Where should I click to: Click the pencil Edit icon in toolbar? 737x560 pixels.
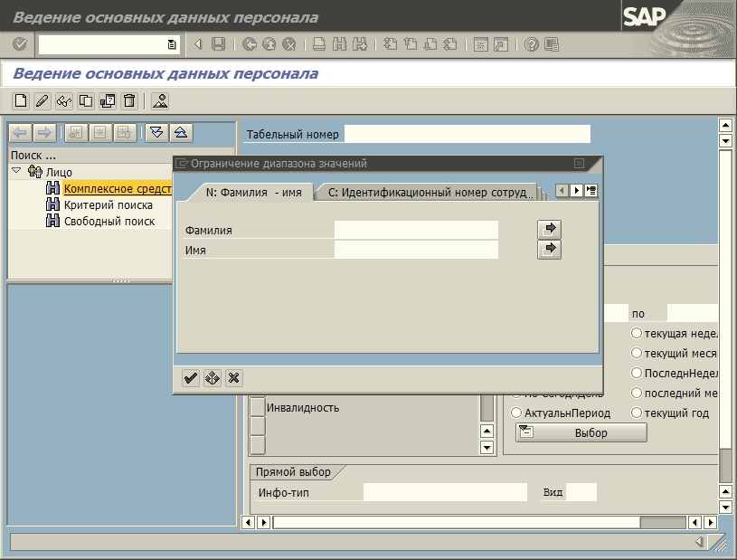point(42,101)
